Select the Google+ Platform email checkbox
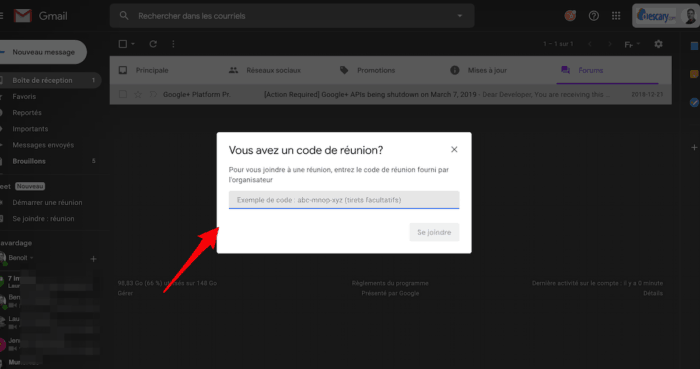 pos(123,95)
